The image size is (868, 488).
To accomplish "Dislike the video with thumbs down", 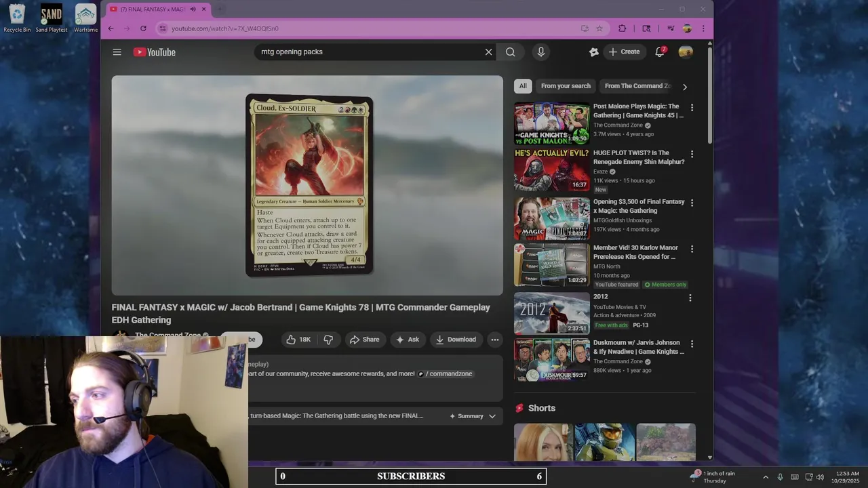I will click(x=328, y=340).
